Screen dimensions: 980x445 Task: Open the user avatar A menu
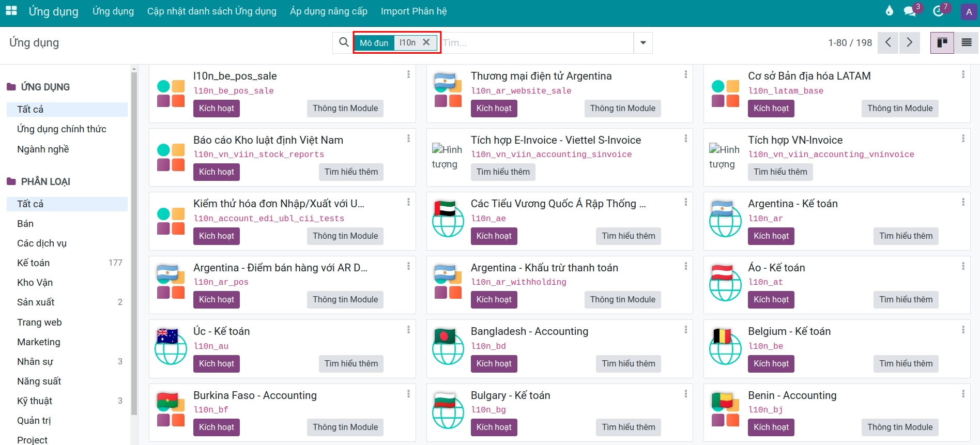[969, 11]
